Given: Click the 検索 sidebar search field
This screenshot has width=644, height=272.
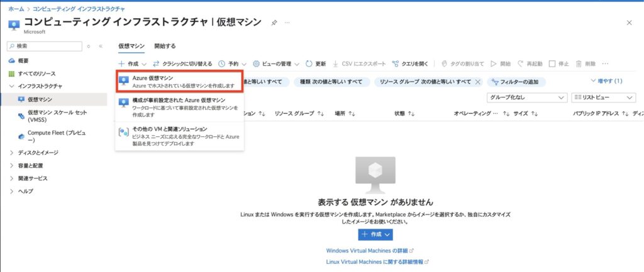Looking at the screenshot, I should (x=45, y=46).
